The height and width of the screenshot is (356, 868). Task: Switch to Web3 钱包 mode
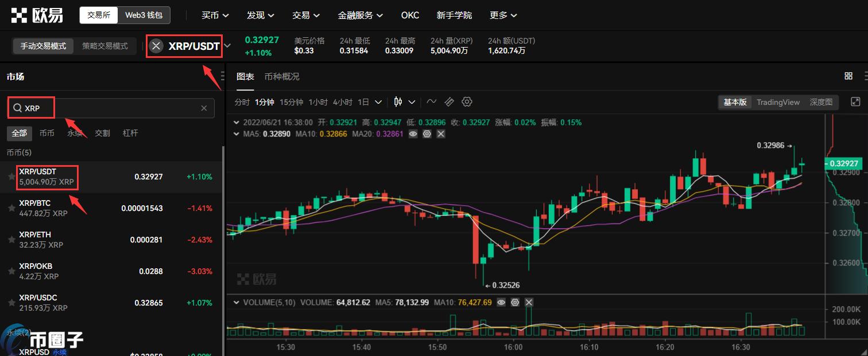point(144,15)
